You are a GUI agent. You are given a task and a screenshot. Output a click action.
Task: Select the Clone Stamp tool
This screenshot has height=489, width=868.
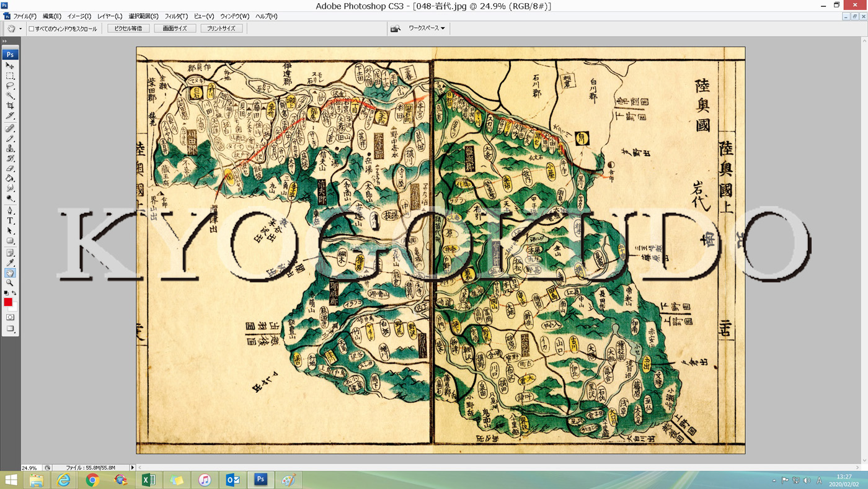point(10,148)
